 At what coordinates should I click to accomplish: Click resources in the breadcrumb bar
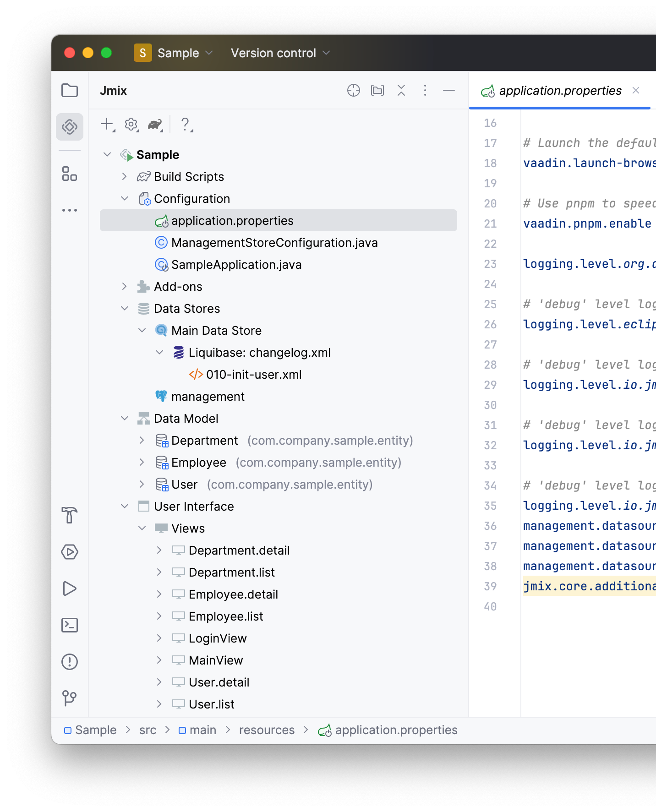coord(267,730)
